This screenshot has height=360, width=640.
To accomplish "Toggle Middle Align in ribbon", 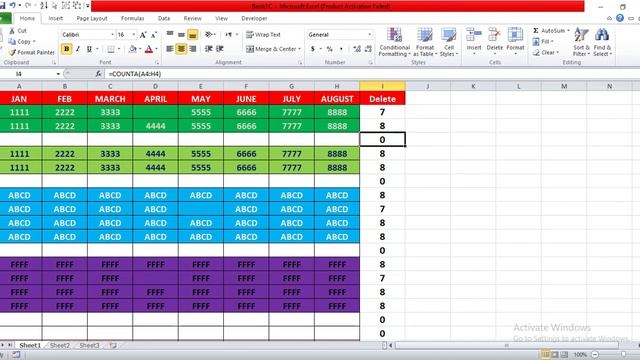I will (x=181, y=35).
